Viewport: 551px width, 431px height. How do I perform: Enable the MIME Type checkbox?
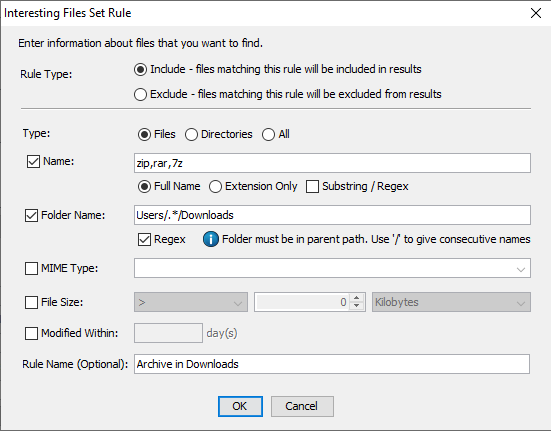tap(31, 268)
